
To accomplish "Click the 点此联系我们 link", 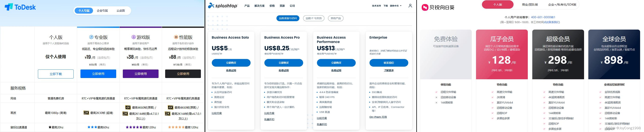I will point(552,22).
